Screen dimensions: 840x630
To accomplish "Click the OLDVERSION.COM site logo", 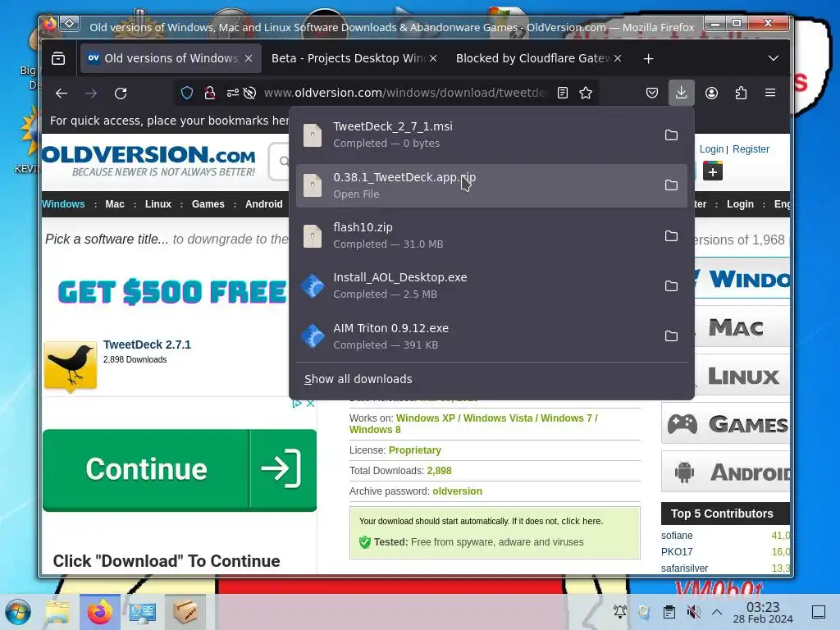I will pyautogui.click(x=149, y=160).
